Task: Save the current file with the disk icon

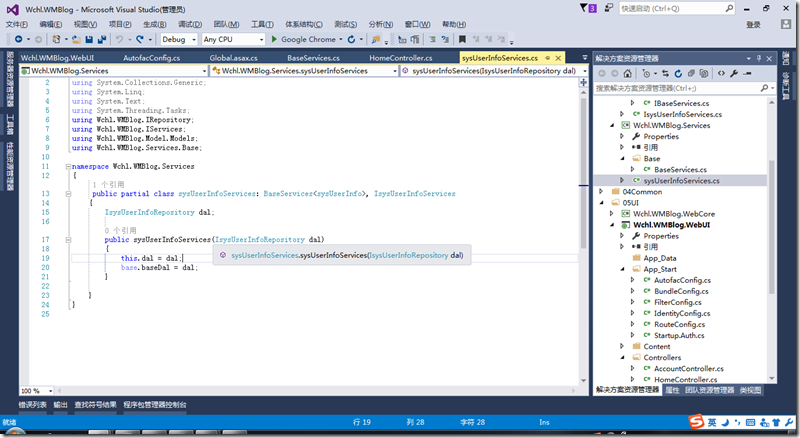Action: tap(89, 39)
